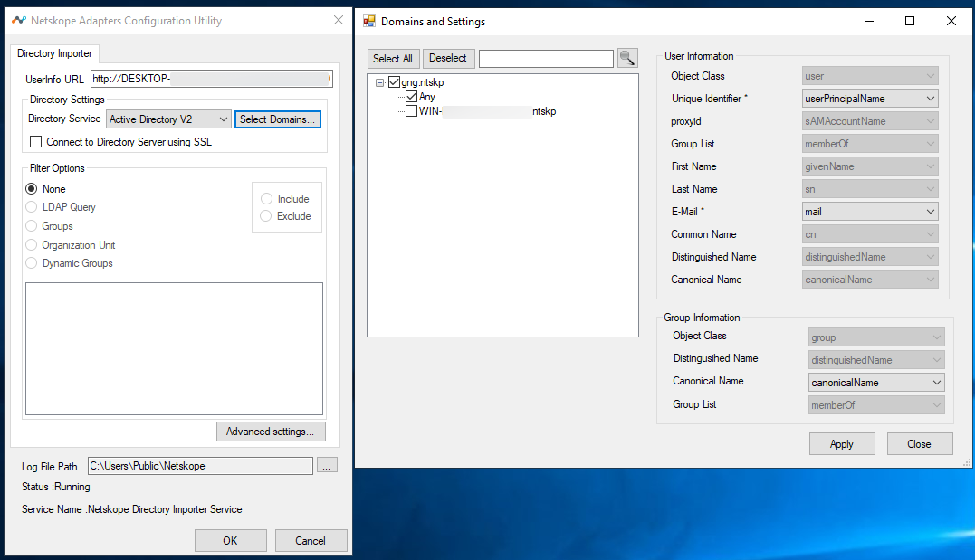The height and width of the screenshot is (560, 975).
Task: Select Dynamic Groups filter option
Action: 33,262
